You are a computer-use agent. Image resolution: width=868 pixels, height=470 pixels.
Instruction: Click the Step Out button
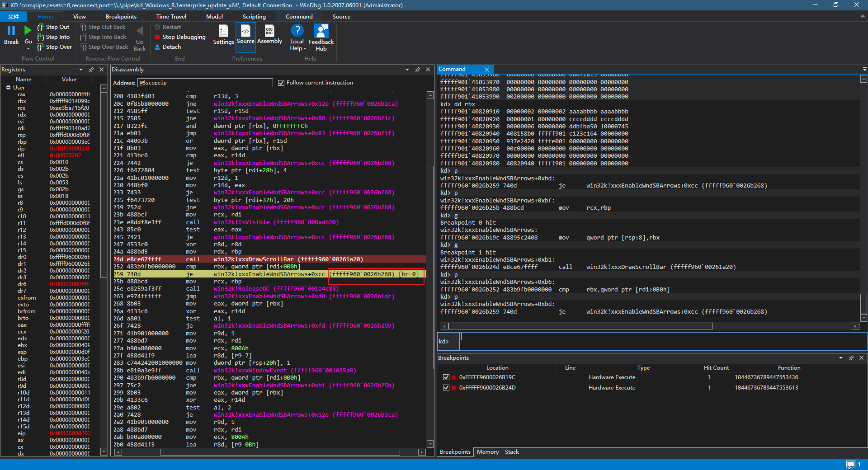(x=53, y=27)
